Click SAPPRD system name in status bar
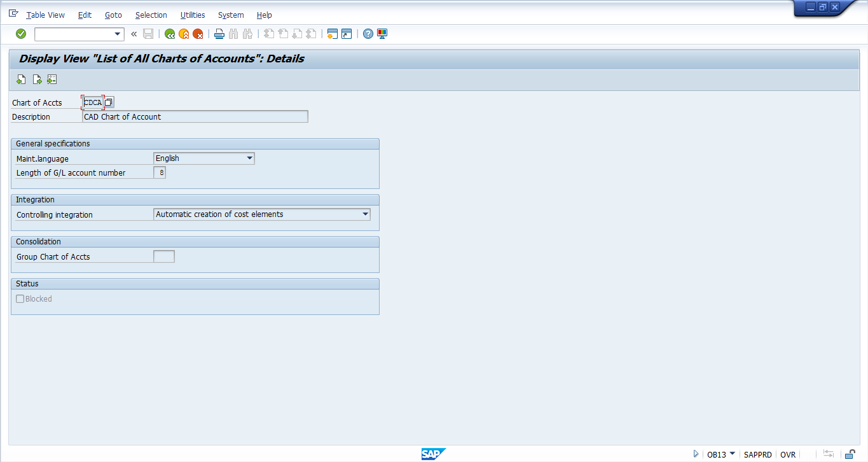The height and width of the screenshot is (462, 868). [758, 454]
